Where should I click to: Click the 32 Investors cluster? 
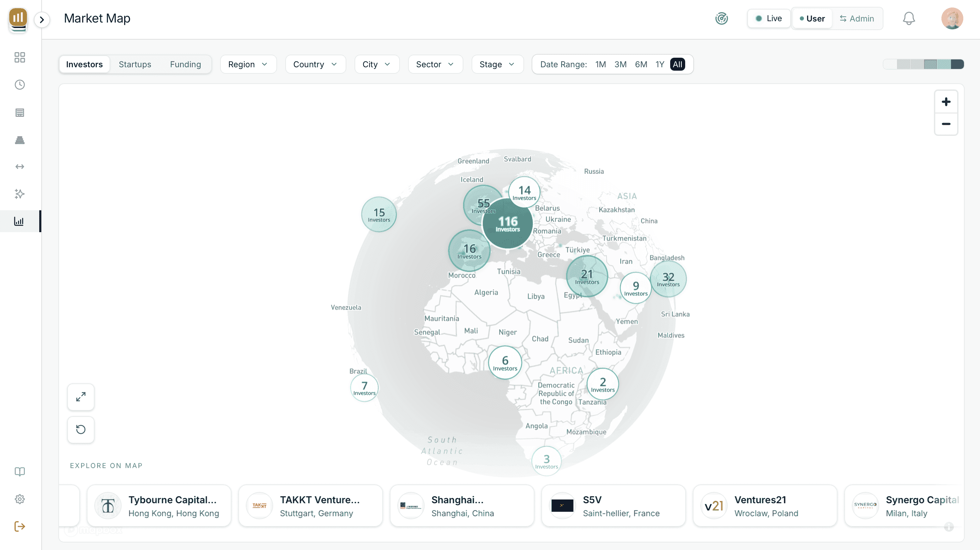tap(668, 279)
